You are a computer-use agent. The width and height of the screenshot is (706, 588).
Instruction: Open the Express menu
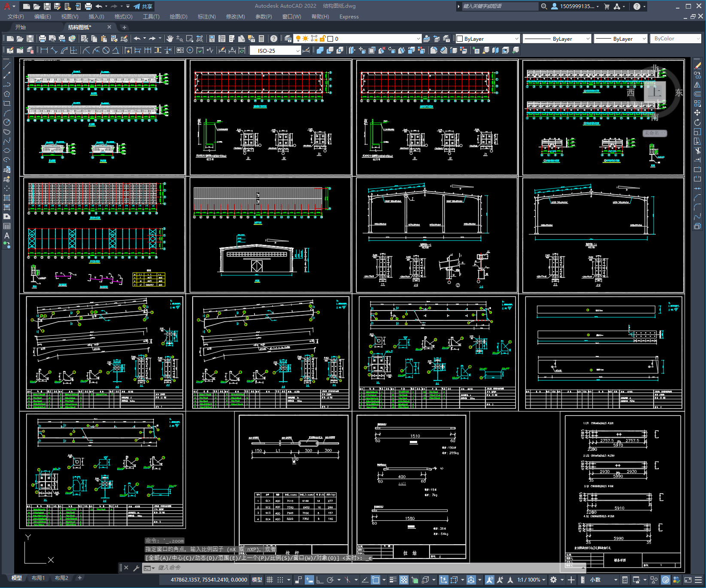(x=349, y=16)
